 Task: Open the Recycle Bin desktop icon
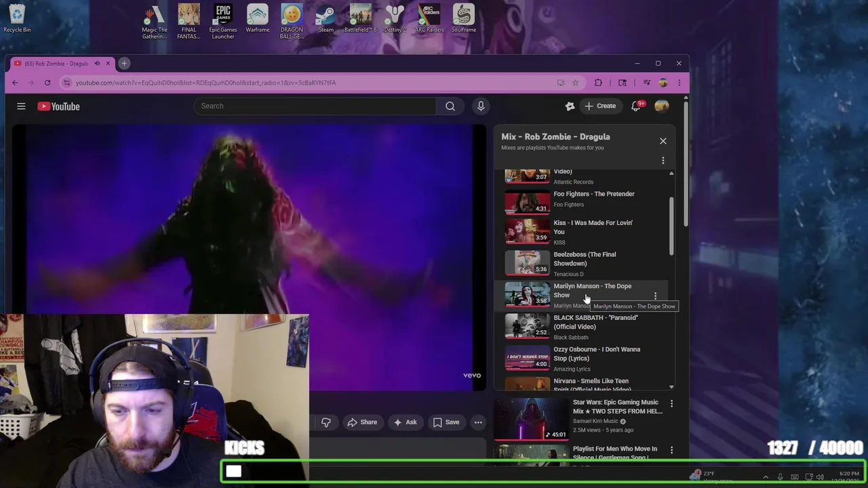[x=17, y=19]
